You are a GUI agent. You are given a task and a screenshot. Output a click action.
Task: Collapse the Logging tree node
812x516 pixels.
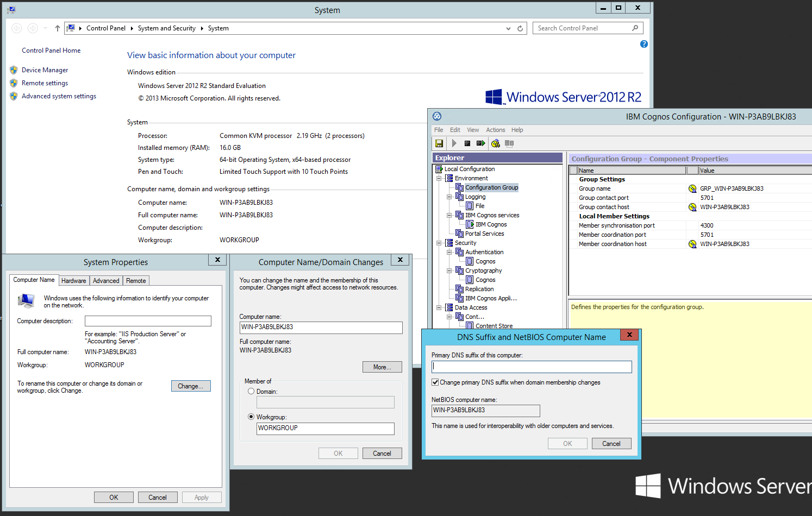pos(449,197)
